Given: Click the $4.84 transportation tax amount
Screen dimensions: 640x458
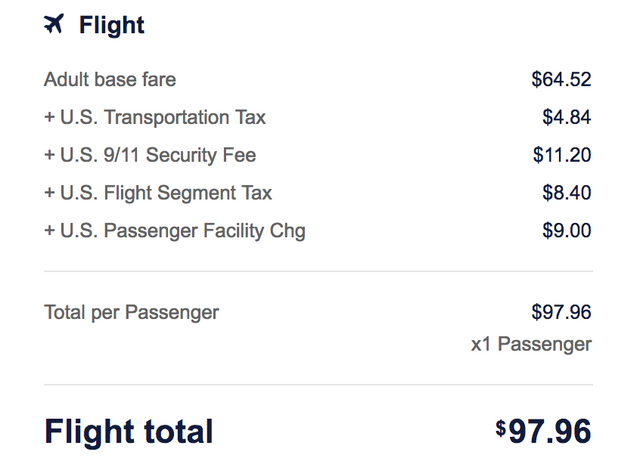Looking at the screenshot, I should 566,117.
